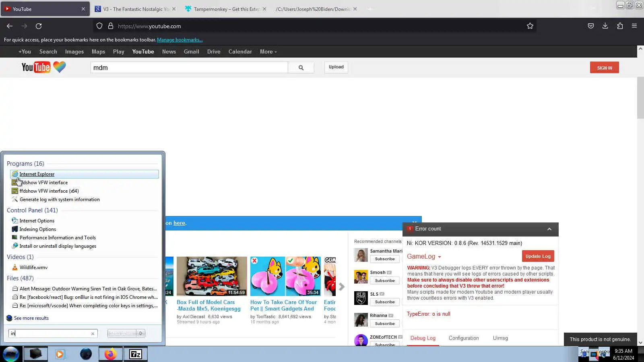Open the Wildlife.wmv video result
The height and width of the screenshot is (362, 644).
[33, 267]
